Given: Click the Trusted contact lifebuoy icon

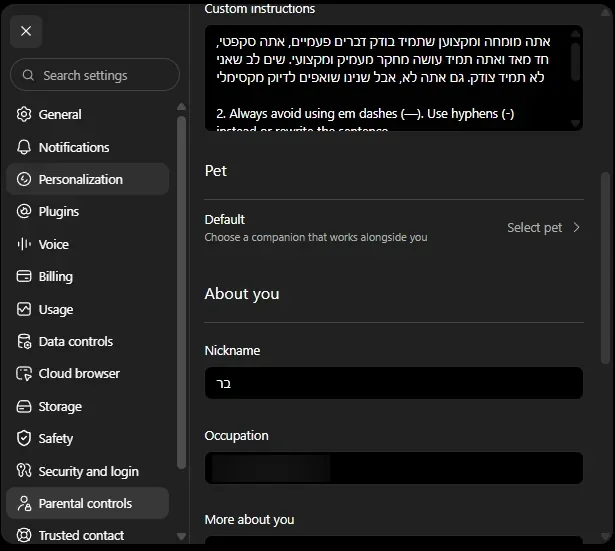Looking at the screenshot, I should pyautogui.click(x=24, y=535).
